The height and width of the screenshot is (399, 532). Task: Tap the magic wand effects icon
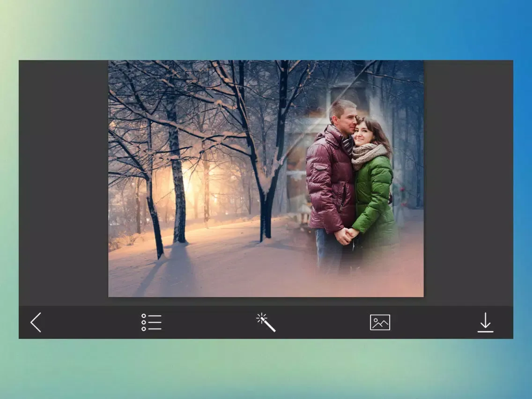tap(266, 322)
